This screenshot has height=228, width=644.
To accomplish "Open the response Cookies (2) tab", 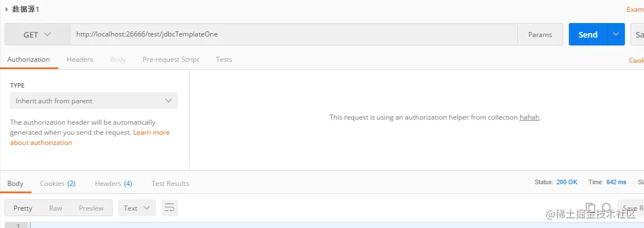I will pyautogui.click(x=58, y=184).
